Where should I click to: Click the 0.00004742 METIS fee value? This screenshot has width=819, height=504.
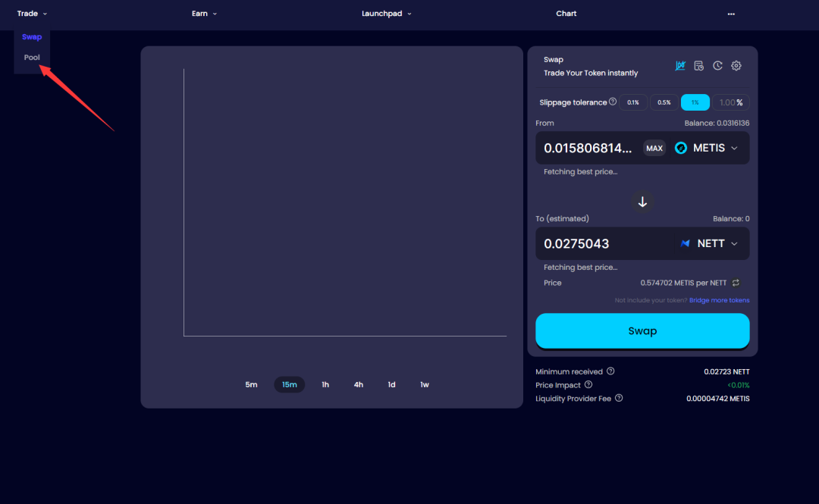pos(717,399)
